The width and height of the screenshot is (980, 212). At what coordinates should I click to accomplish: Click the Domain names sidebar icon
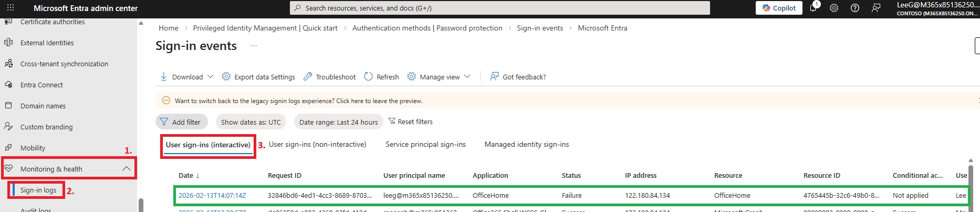tap(8, 106)
